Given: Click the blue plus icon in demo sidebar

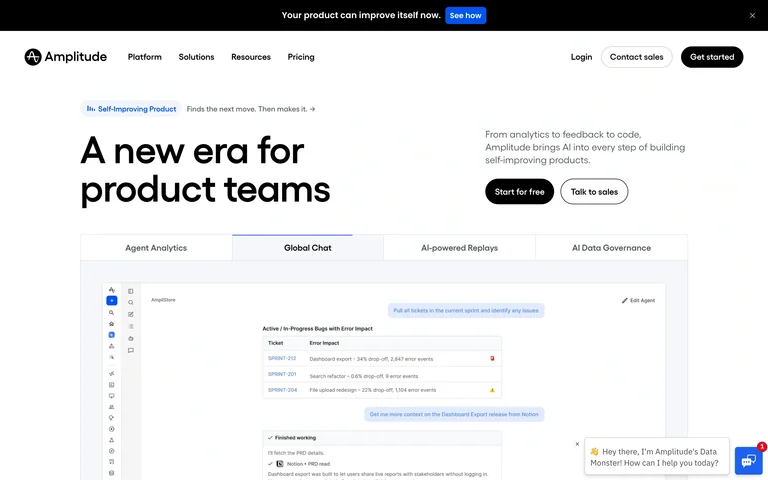Looking at the screenshot, I should click(112, 300).
